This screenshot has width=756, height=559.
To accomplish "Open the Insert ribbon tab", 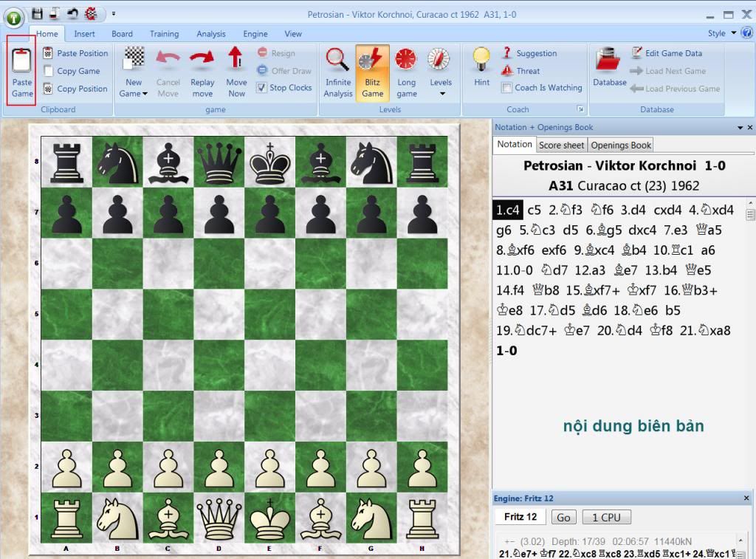I will coord(84,34).
